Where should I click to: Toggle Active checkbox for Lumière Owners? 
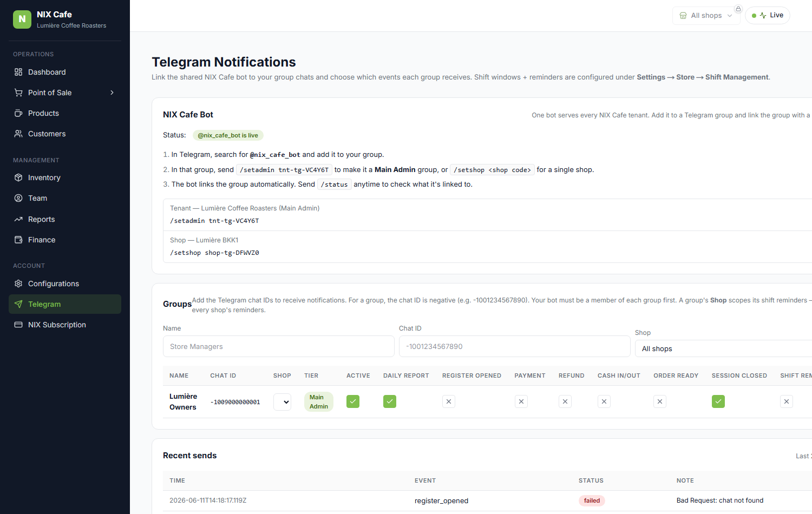tap(353, 401)
